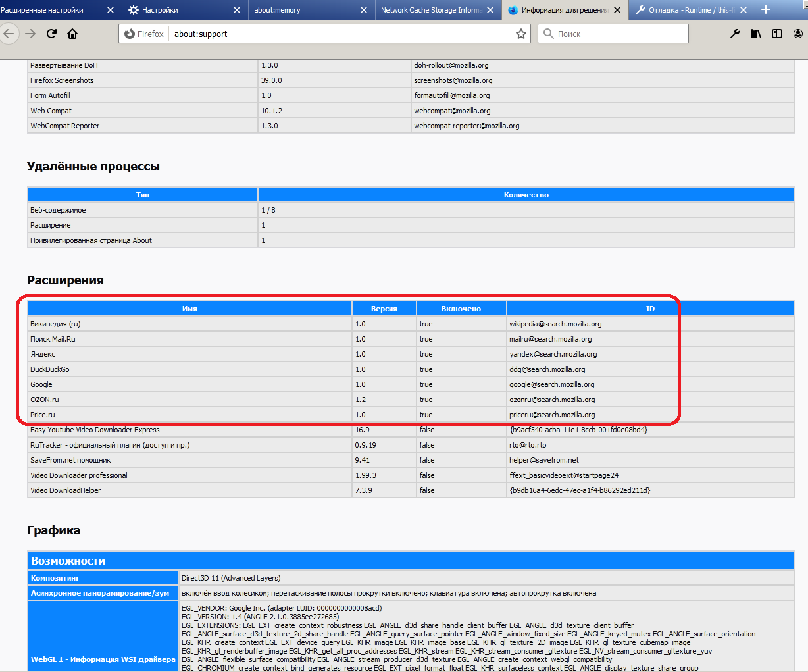Close the Отладка - Runtime tab

(744, 10)
